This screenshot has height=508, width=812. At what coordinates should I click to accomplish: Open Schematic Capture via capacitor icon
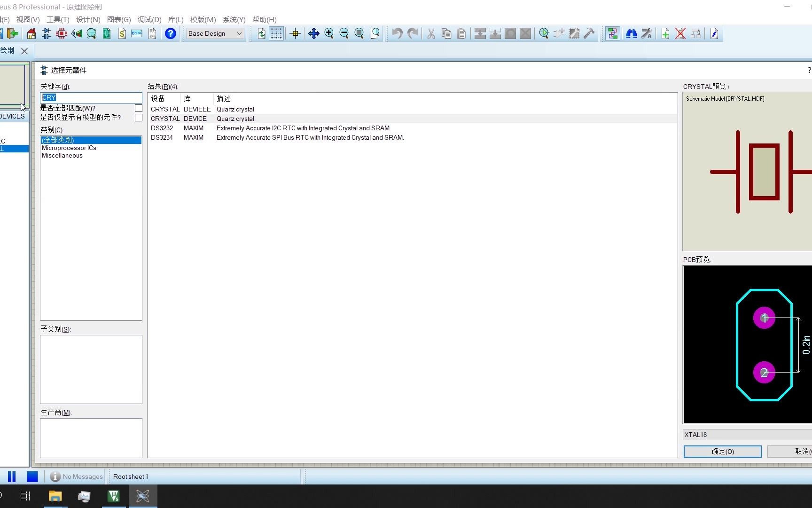47,33
